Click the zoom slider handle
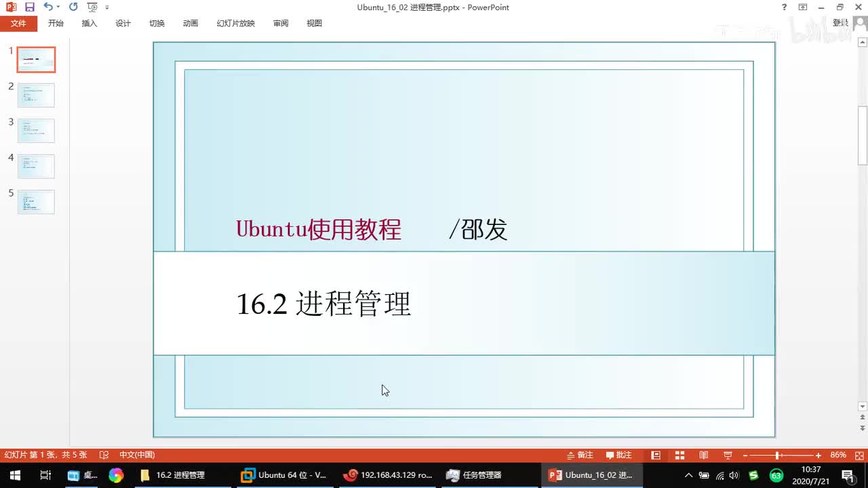The height and width of the screenshot is (488, 868). (x=777, y=455)
